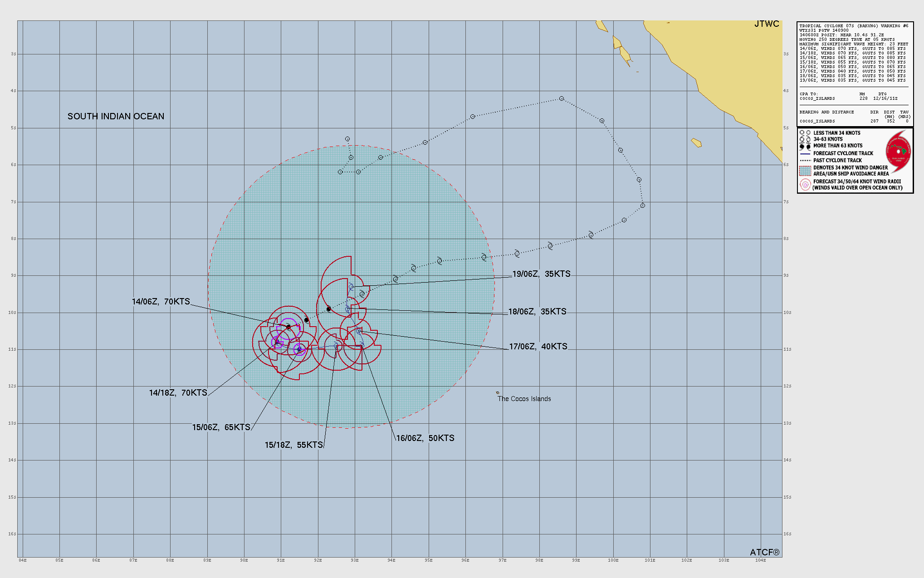The height and width of the screenshot is (578, 924).
Task: Click the Tropical Cyclone 07S warning text header
Action: tap(854, 26)
